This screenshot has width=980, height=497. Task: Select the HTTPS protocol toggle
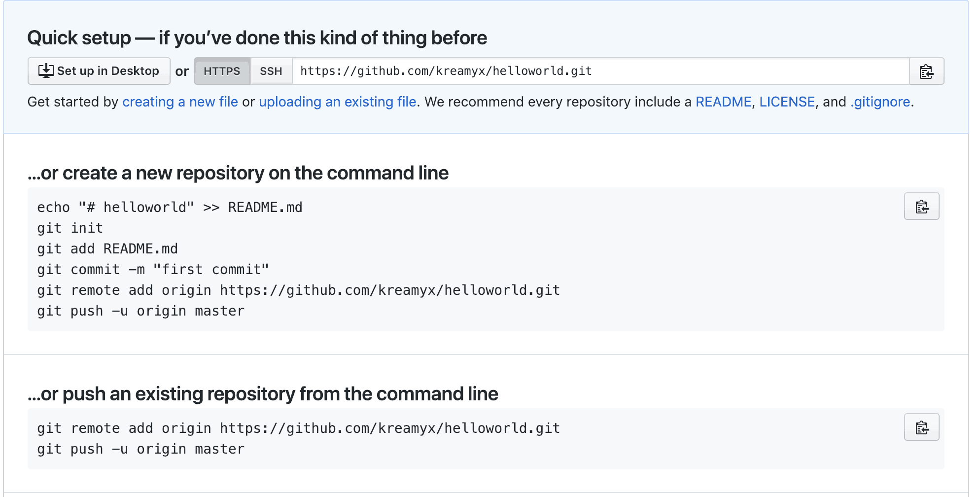(222, 71)
